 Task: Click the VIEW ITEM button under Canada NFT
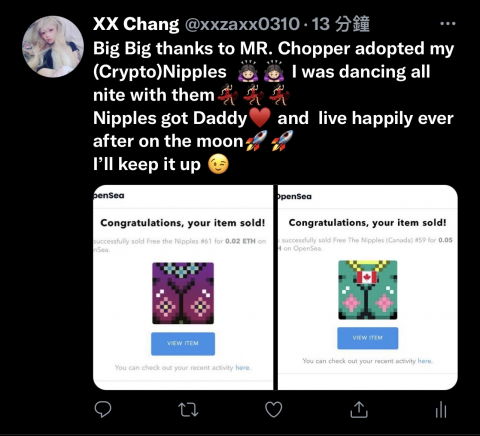[x=368, y=338]
